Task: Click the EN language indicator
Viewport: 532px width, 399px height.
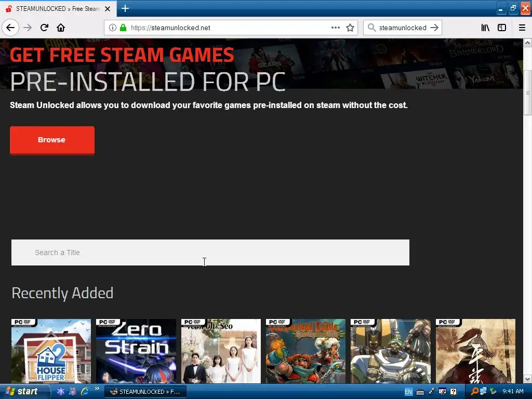Action: coord(408,392)
